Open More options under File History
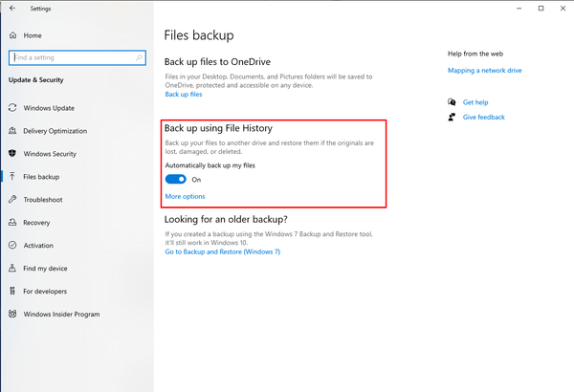 coord(185,196)
